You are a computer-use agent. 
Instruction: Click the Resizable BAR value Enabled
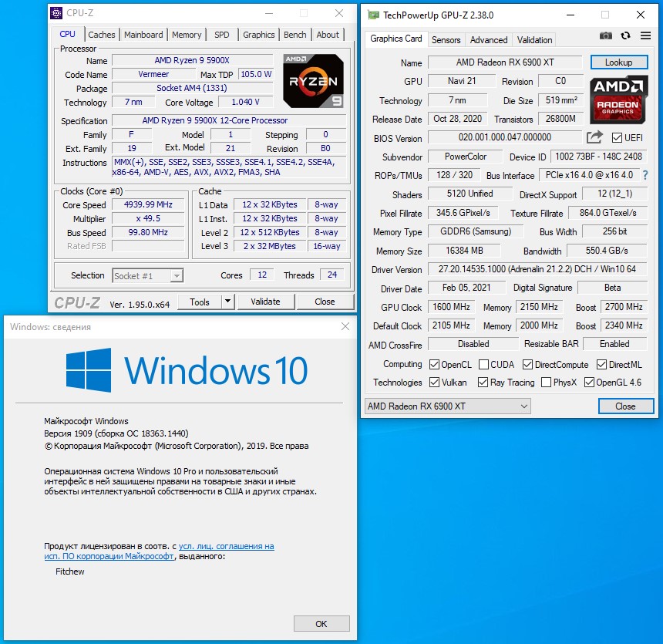pos(614,343)
